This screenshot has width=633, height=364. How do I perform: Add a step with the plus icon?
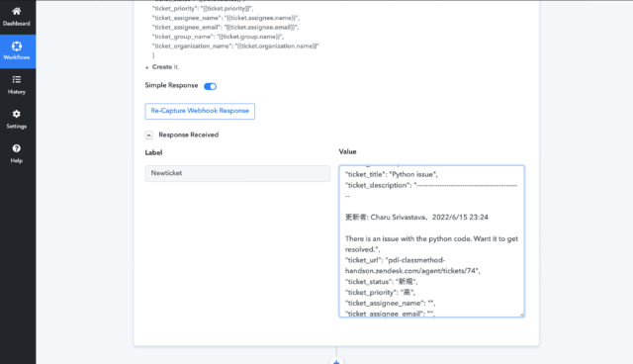(x=336, y=361)
